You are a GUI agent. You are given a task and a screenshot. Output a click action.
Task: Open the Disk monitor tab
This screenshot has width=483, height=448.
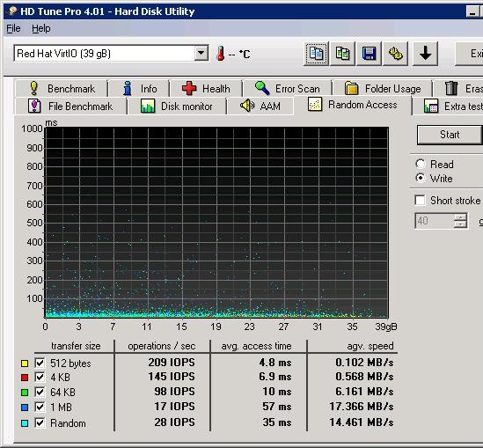177,106
